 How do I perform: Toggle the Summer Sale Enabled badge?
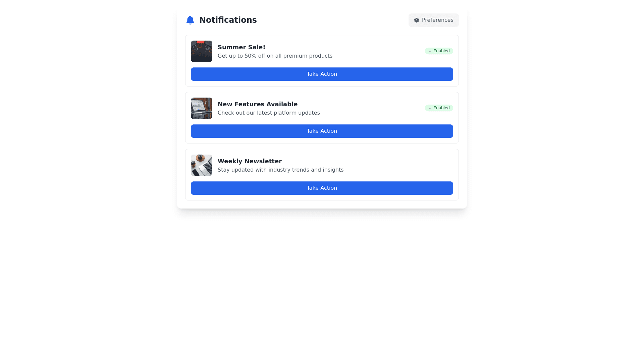(439, 51)
